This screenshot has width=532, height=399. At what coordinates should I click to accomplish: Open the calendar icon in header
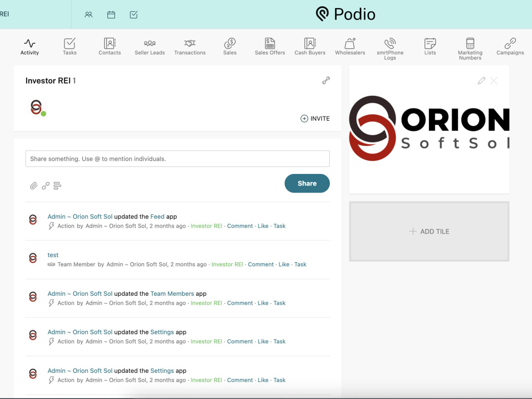pyautogui.click(x=111, y=14)
